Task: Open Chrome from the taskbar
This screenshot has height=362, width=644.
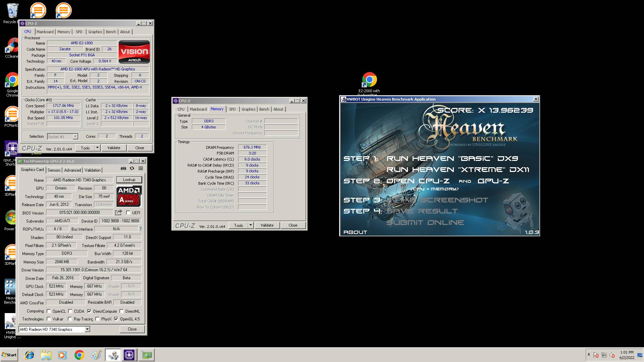Action: point(79,355)
